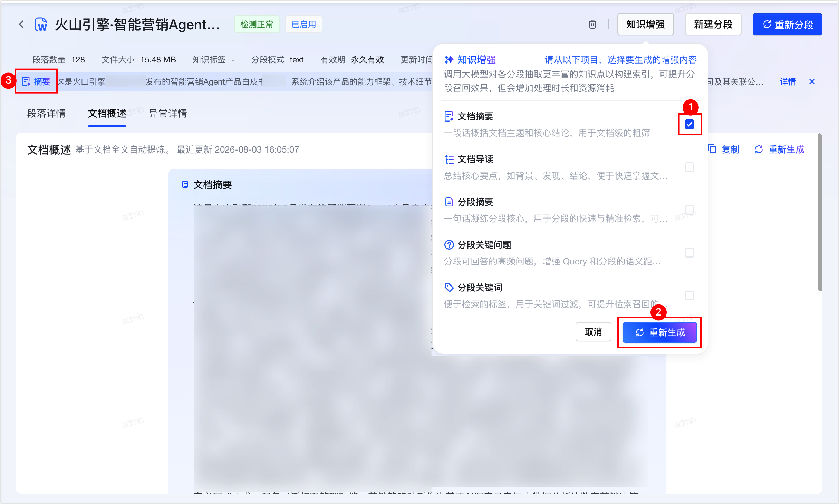Check the 分段关键词 checkbox
This screenshot has height=504, width=839.
pyautogui.click(x=689, y=295)
